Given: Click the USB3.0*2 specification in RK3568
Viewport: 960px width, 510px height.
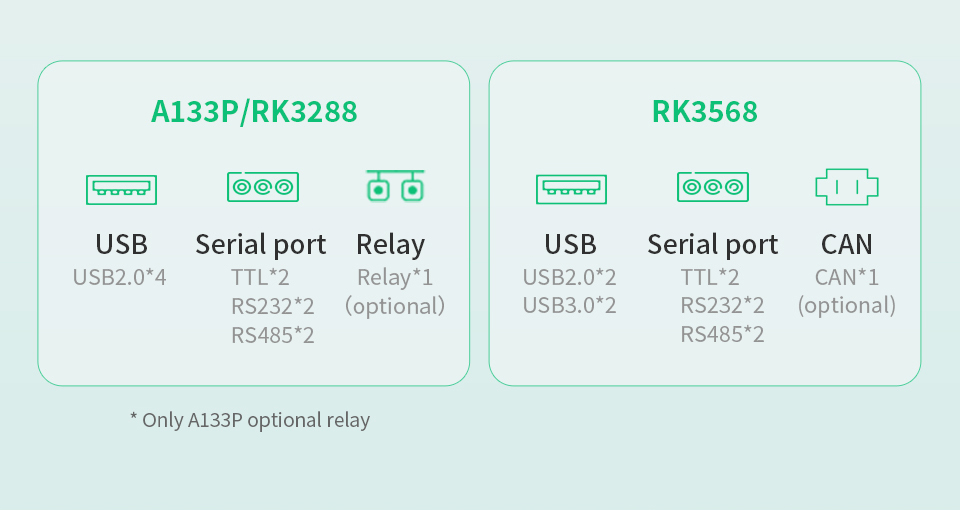Looking at the screenshot, I should (570, 306).
